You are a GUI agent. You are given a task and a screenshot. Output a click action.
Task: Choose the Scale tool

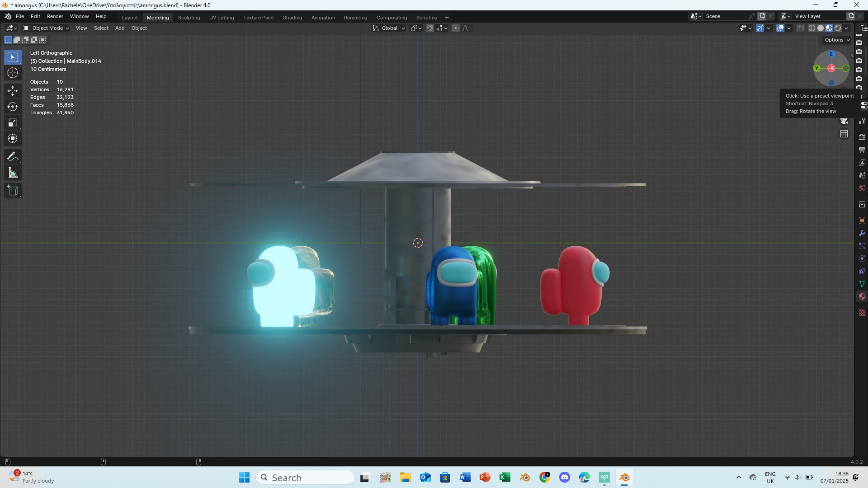[13, 123]
